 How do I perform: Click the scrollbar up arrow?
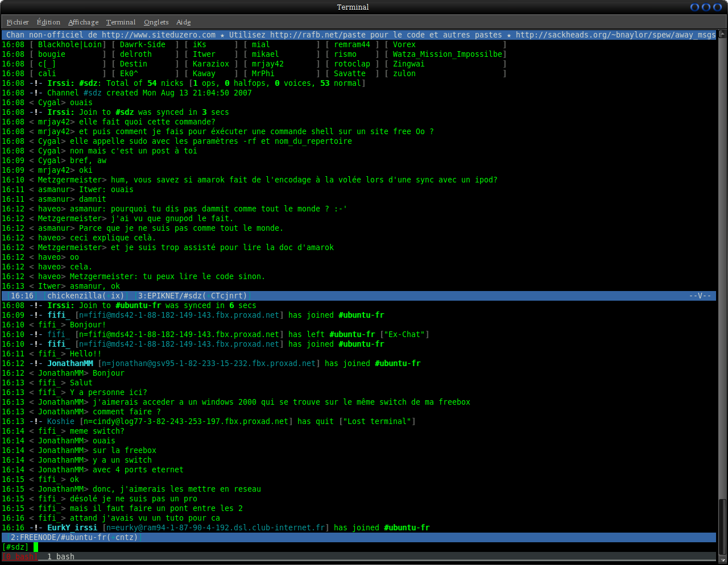pyautogui.click(x=722, y=33)
